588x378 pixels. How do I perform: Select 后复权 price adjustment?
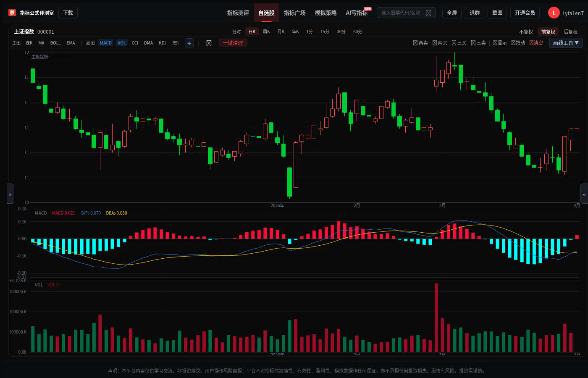[570, 32]
